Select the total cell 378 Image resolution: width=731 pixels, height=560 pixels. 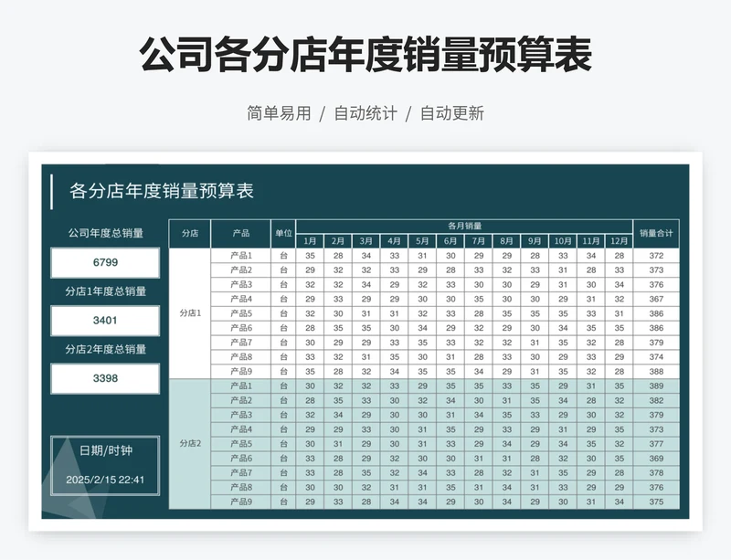click(x=656, y=473)
